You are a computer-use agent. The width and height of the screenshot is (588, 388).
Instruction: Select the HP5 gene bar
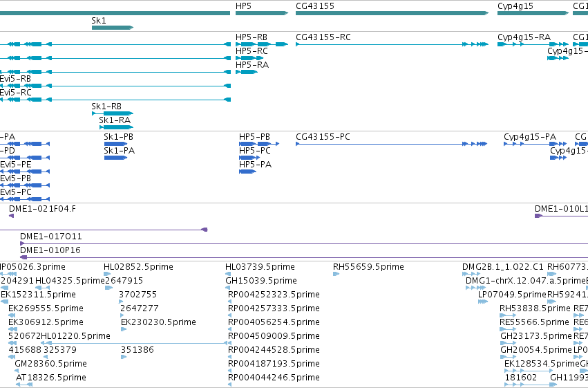pyautogui.click(x=262, y=13)
